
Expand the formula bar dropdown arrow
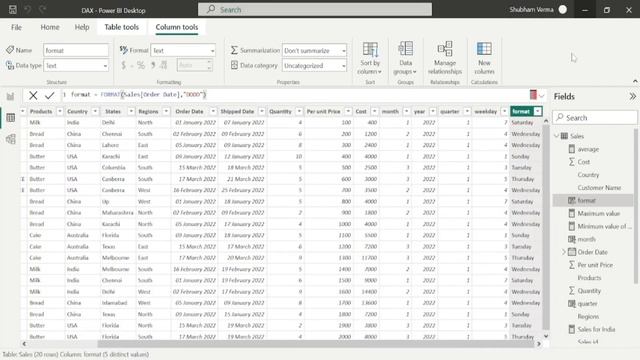[542, 96]
